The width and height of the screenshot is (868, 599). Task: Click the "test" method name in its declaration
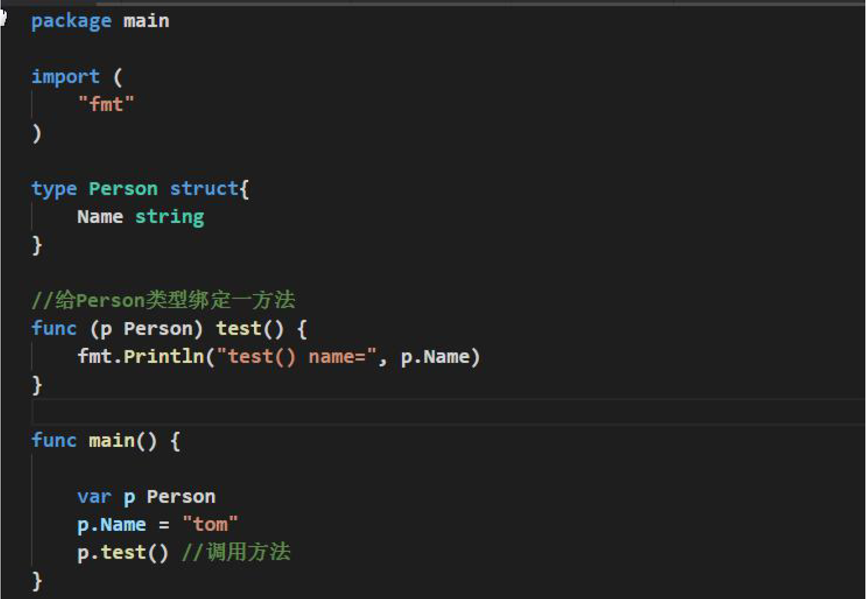[x=238, y=328]
